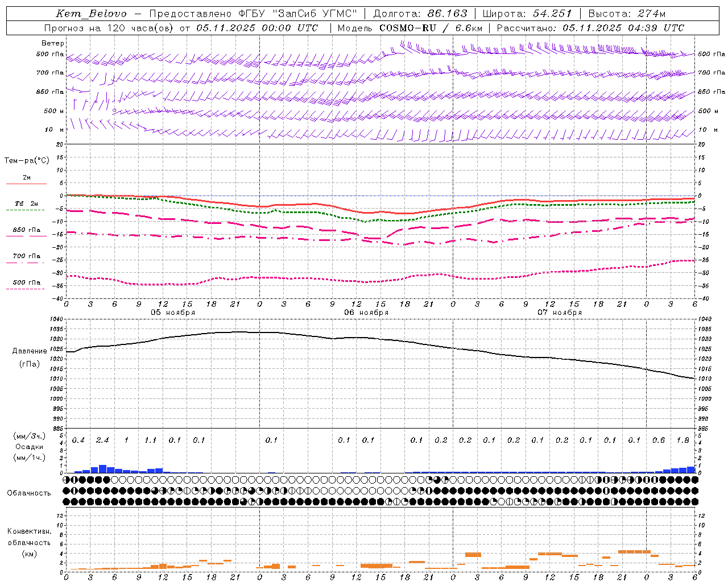Select the 2.4 precipitation total value
The image size is (728, 582).
(102, 440)
